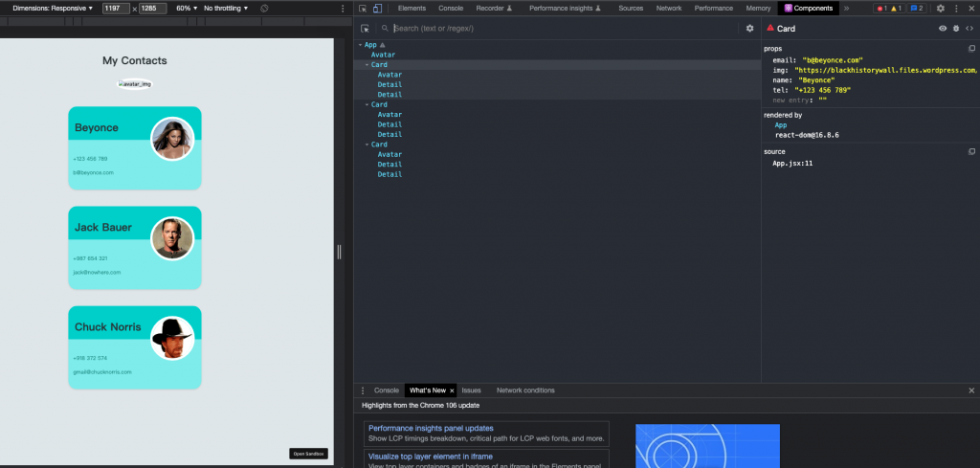Collapse the third Card node arrow
Screen dimensions: 980x468
[367, 145]
